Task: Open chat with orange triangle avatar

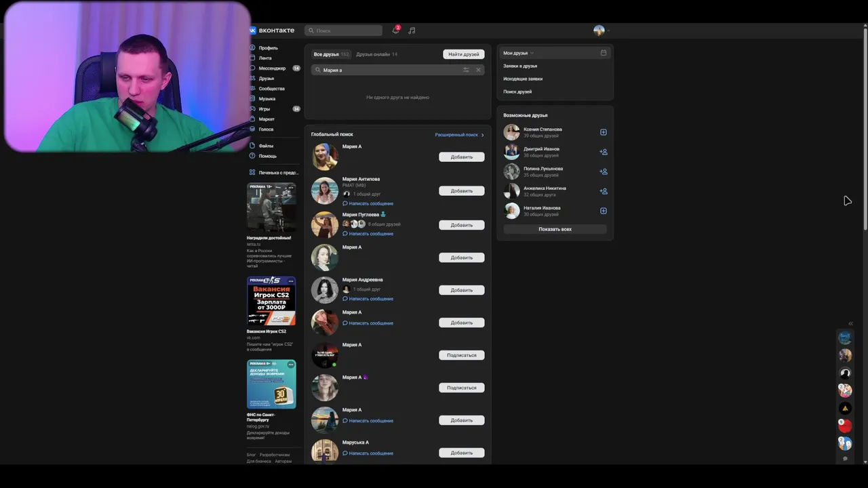Action: (845, 408)
